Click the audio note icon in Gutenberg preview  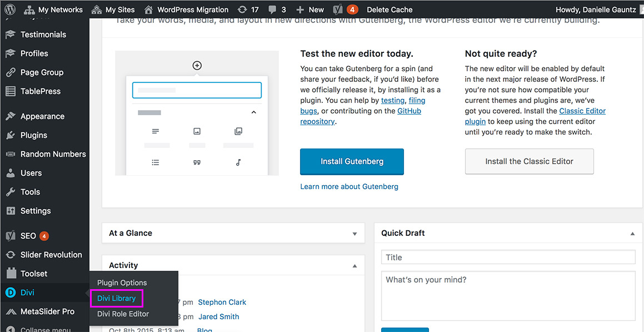(238, 162)
